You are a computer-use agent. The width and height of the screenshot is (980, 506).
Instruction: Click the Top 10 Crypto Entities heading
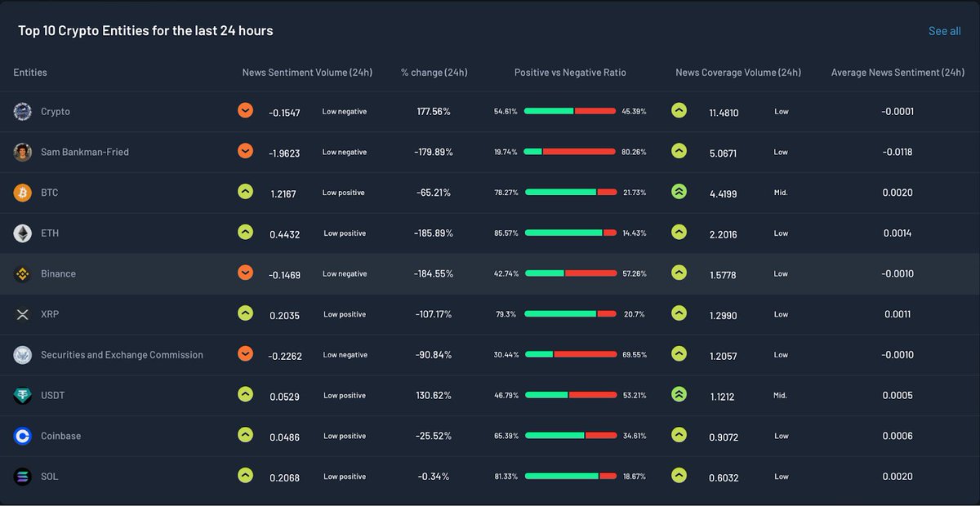pos(145,30)
